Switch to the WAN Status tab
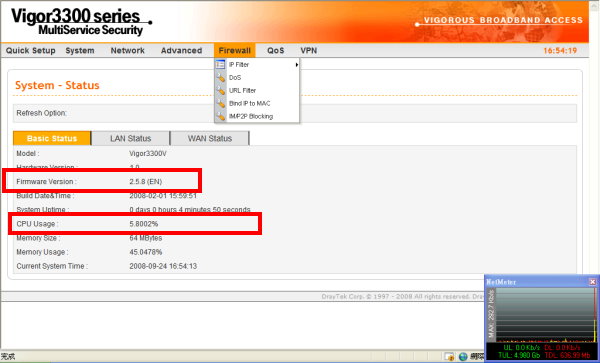This screenshot has width=600, height=363. pyautogui.click(x=210, y=138)
